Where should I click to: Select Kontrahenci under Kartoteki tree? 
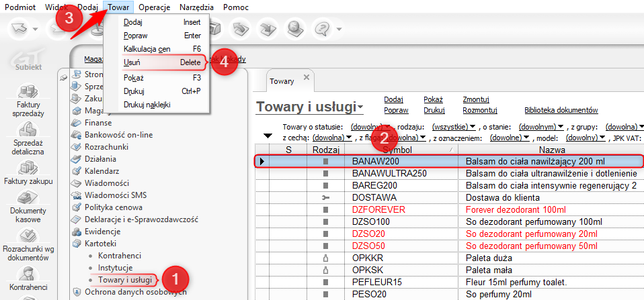pos(120,256)
